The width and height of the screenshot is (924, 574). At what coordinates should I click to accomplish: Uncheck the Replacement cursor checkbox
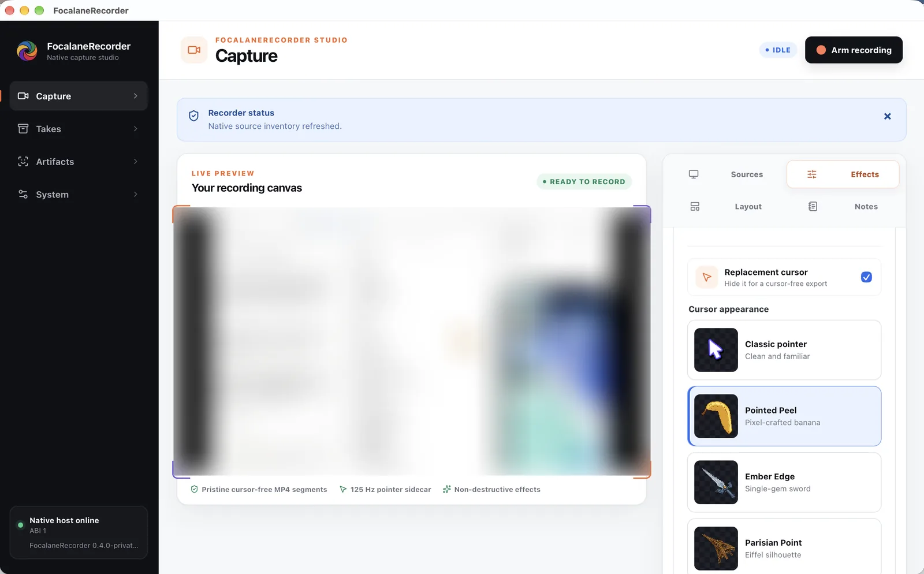coord(866,277)
